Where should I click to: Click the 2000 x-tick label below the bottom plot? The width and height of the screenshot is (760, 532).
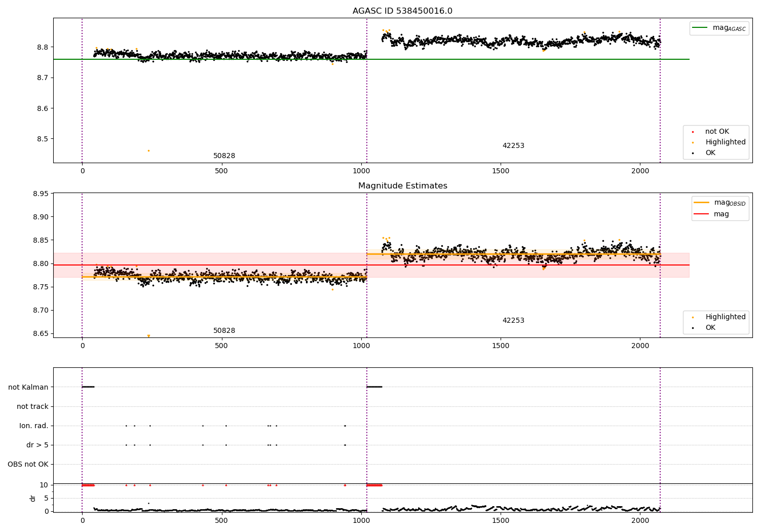640,520
